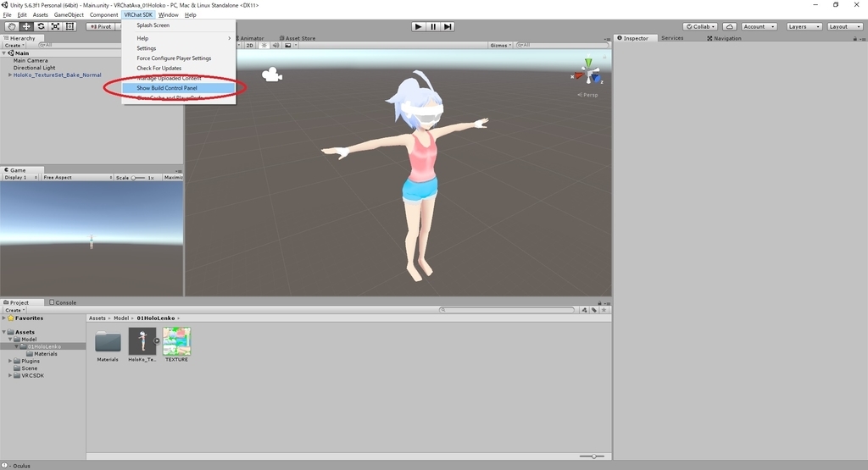868x470 pixels.
Task: Switch to the Services tab
Action: (672, 38)
